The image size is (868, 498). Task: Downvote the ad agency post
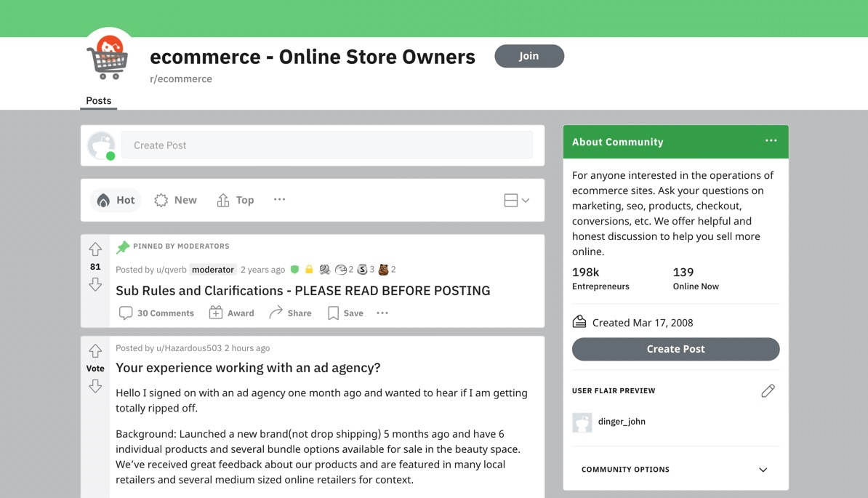pyautogui.click(x=95, y=387)
